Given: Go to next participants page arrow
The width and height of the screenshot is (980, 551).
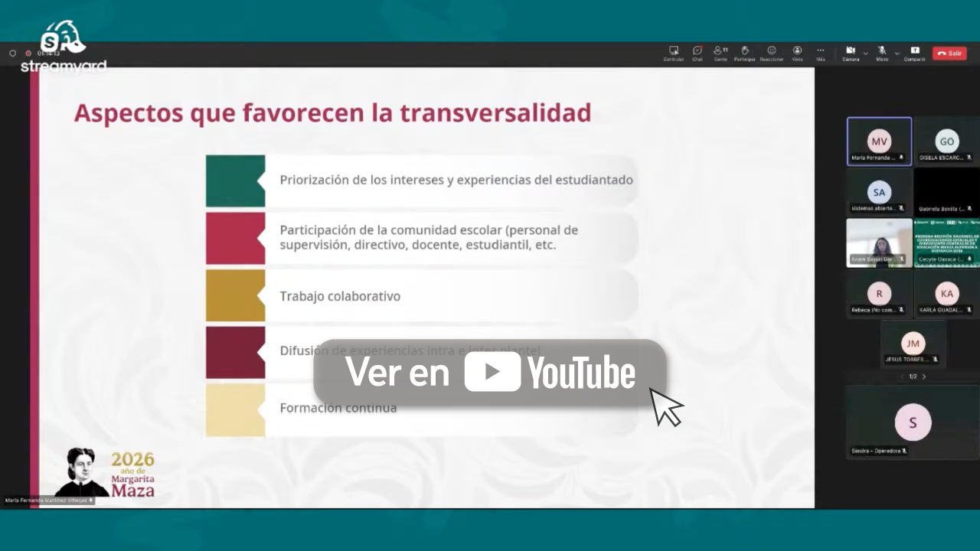Looking at the screenshot, I should click(924, 377).
